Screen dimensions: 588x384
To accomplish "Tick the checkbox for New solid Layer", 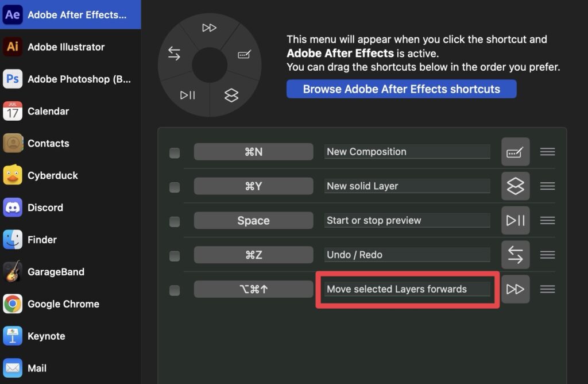I will click(175, 187).
